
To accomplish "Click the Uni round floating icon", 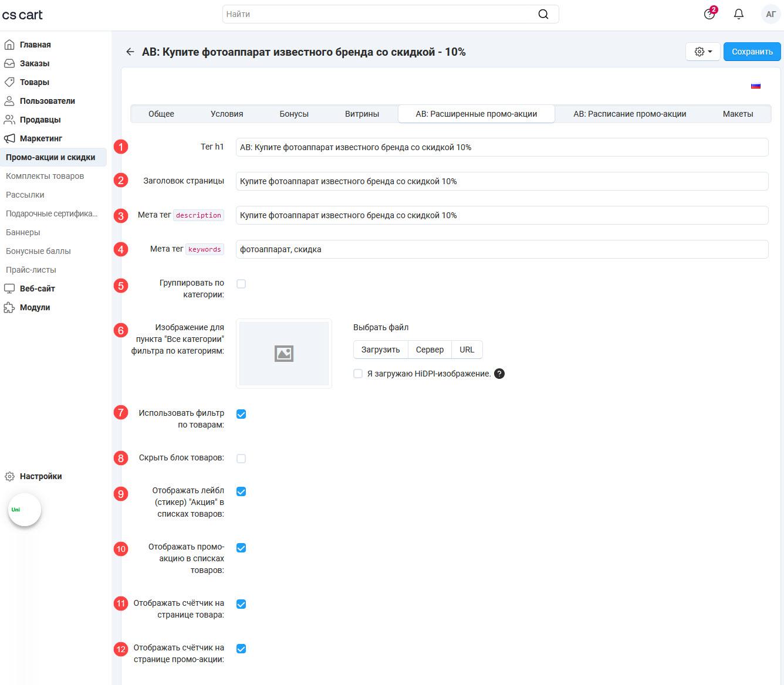I will point(25,510).
